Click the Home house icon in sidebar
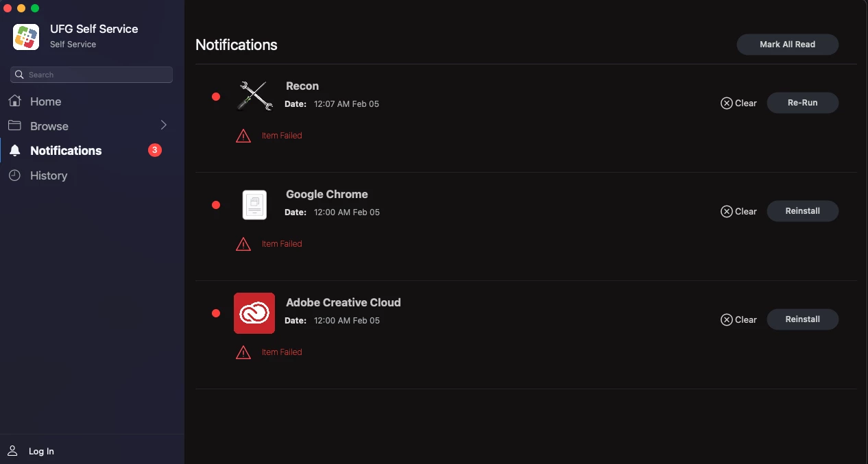 [14, 101]
